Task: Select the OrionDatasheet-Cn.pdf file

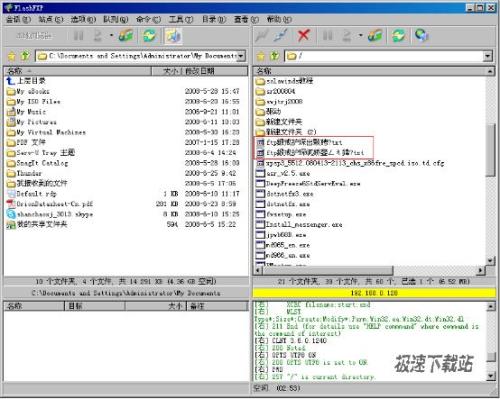Action: point(50,204)
